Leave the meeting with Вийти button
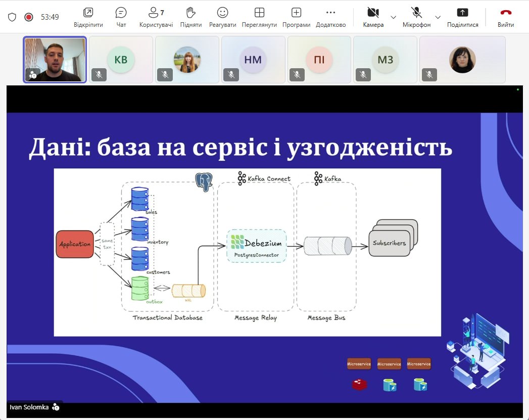The height and width of the screenshot is (420, 529). (505, 13)
